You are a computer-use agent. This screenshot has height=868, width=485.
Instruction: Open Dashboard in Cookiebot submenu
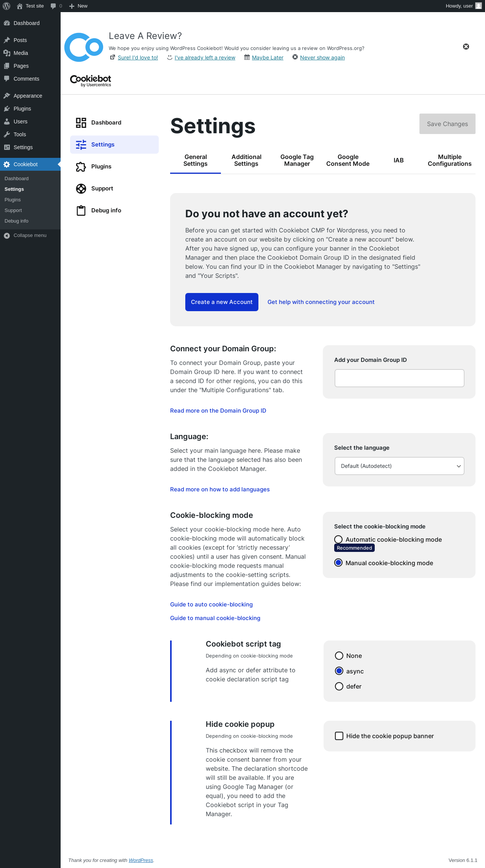pos(17,179)
